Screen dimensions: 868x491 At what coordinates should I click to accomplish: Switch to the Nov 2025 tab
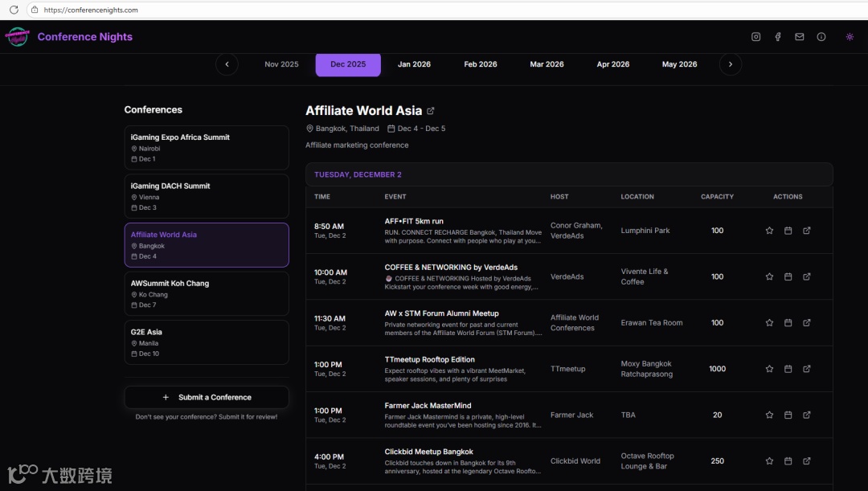click(x=281, y=64)
